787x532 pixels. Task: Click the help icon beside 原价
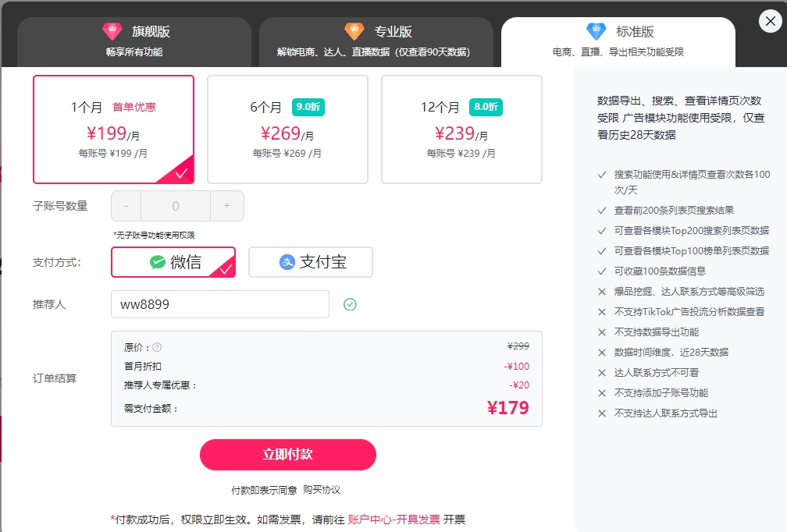coord(157,347)
